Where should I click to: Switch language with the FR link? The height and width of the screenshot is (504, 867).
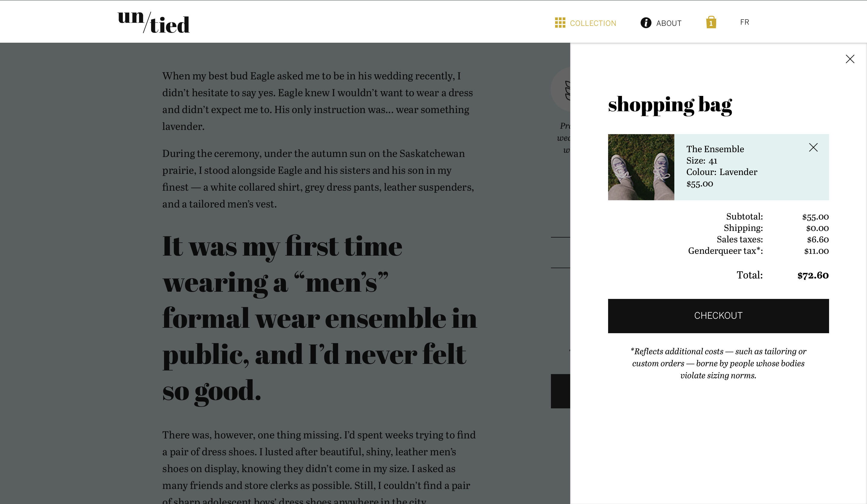coord(744,22)
